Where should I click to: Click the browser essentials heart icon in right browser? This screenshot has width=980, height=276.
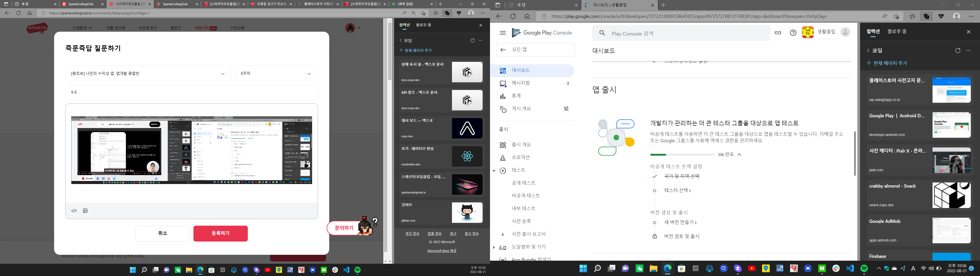point(941,16)
